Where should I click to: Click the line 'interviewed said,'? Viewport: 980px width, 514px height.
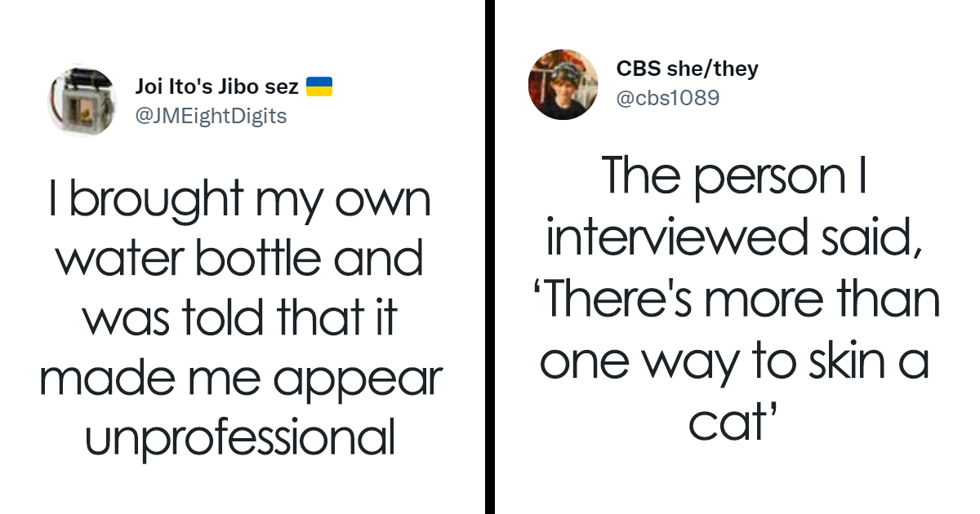click(734, 237)
